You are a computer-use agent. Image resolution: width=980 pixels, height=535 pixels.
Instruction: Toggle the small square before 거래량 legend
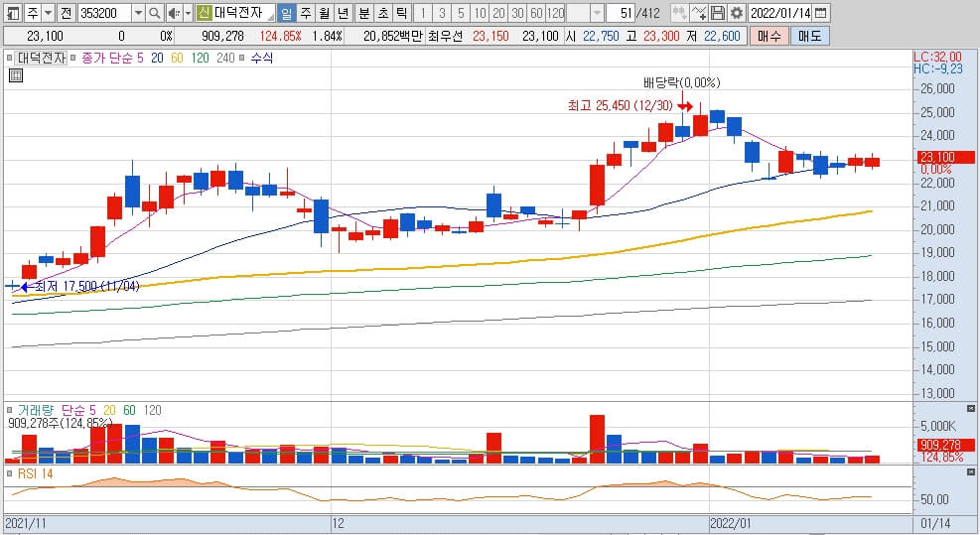9,411
